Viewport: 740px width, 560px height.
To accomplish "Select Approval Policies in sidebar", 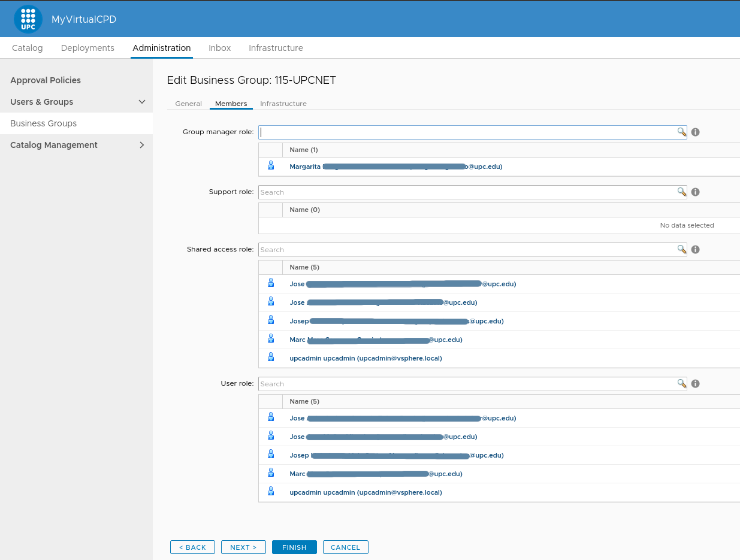I will click(46, 80).
